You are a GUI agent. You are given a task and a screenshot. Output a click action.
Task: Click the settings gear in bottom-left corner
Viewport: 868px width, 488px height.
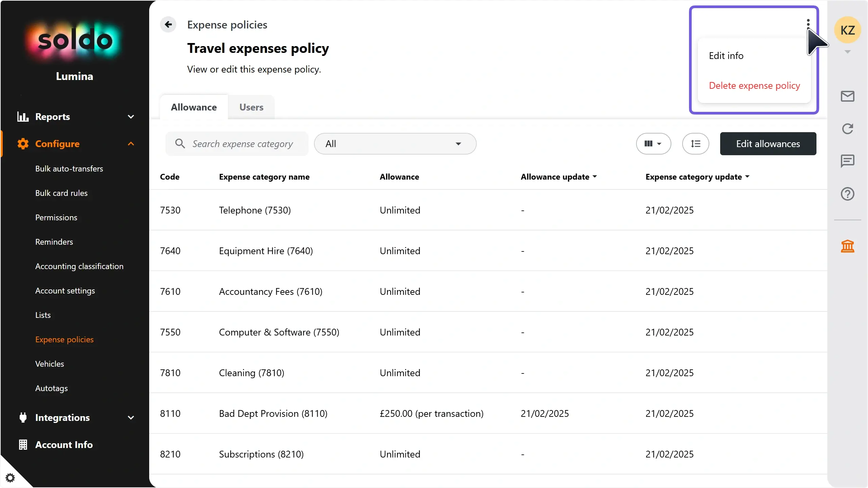click(x=10, y=477)
